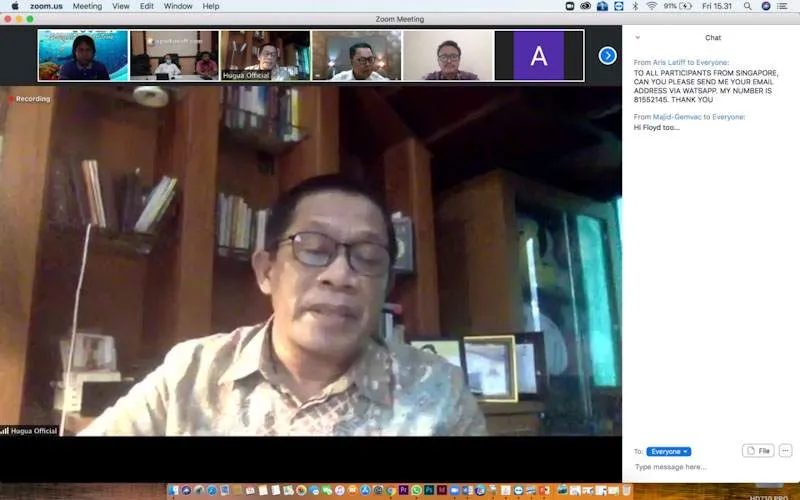Open the Window menu

[x=178, y=6]
